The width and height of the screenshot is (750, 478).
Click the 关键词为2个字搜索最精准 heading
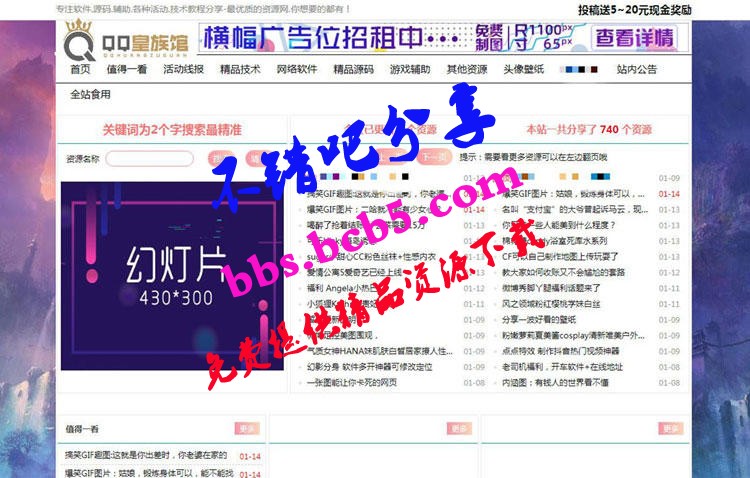pyautogui.click(x=172, y=130)
